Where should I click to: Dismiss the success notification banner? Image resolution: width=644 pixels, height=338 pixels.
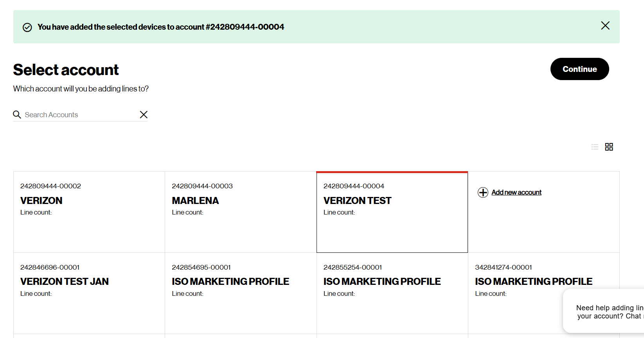pyautogui.click(x=605, y=26)
